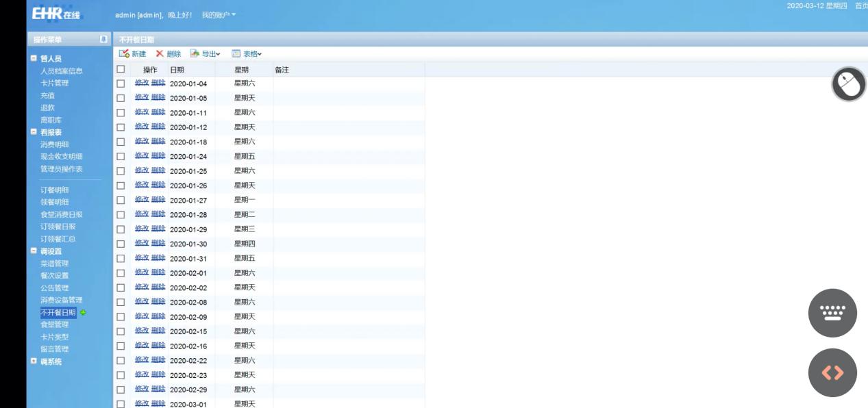Tap the orange code brackets floating button
The image size is (868, 408).
(x=832, y=372)
